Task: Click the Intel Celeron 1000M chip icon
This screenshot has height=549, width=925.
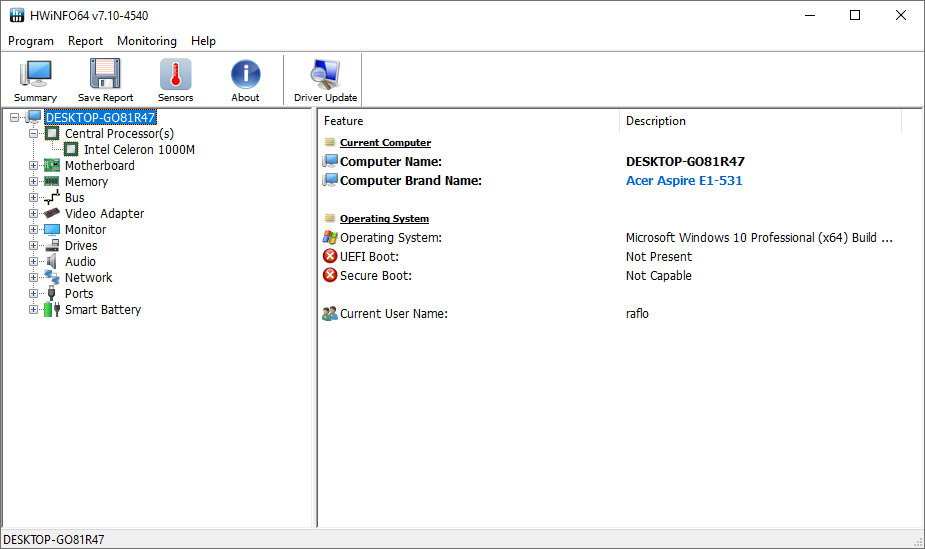Action: tap(71, 149)
